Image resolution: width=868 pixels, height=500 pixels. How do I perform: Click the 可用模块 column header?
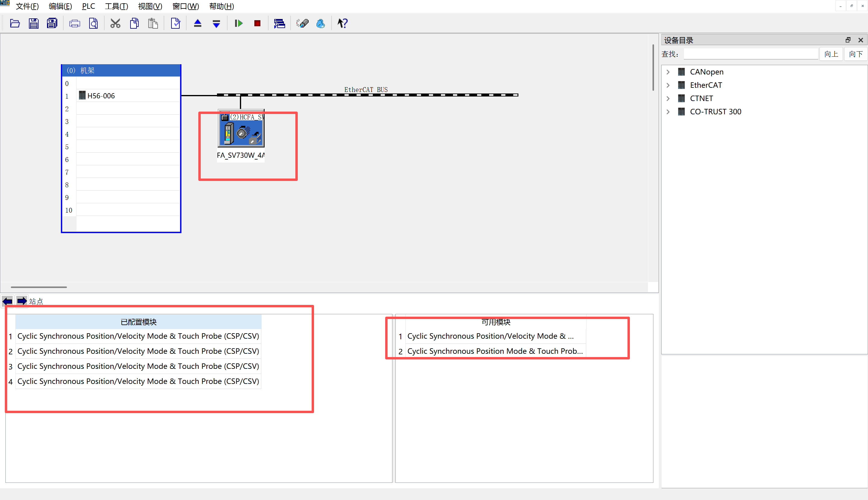(x=495, y=322)
